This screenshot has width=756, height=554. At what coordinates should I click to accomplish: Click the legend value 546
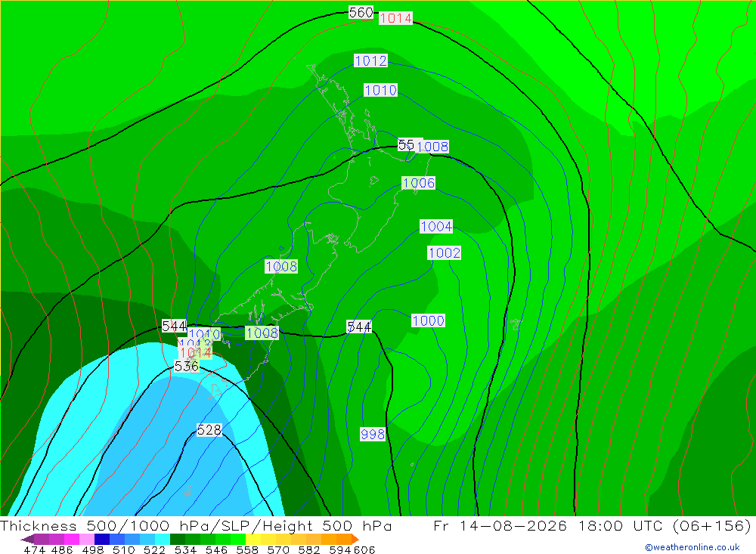pos(216,549)
